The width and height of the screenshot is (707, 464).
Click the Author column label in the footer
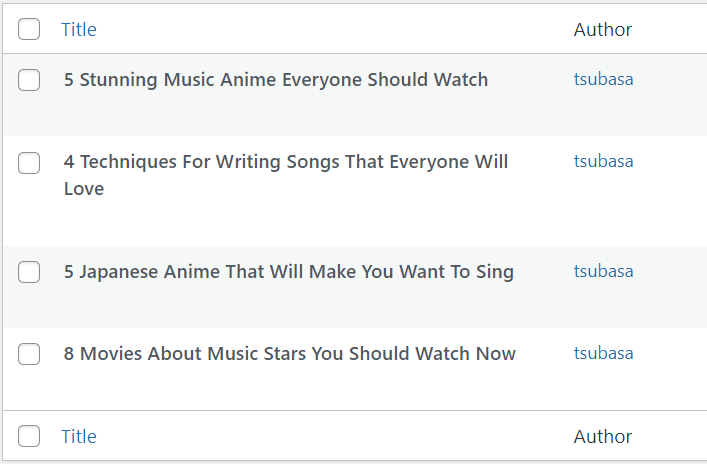pyautogui.click(x=603, y=436)
